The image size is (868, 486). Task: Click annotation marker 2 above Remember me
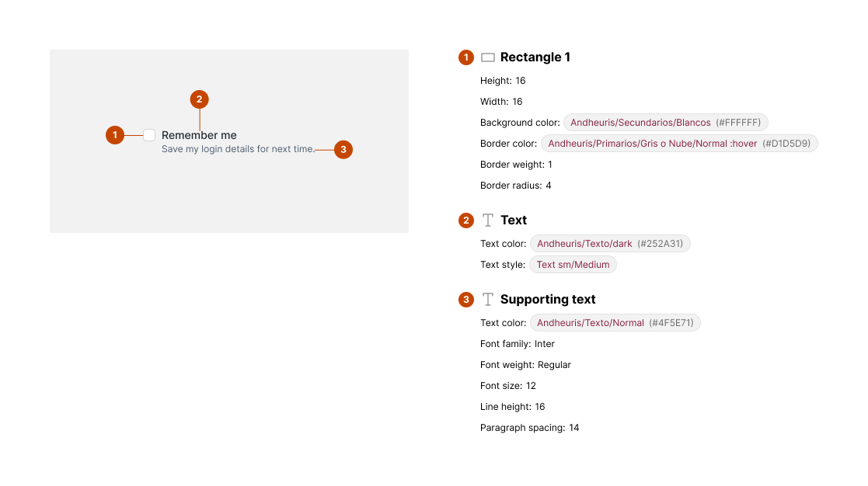click(200, 99)
